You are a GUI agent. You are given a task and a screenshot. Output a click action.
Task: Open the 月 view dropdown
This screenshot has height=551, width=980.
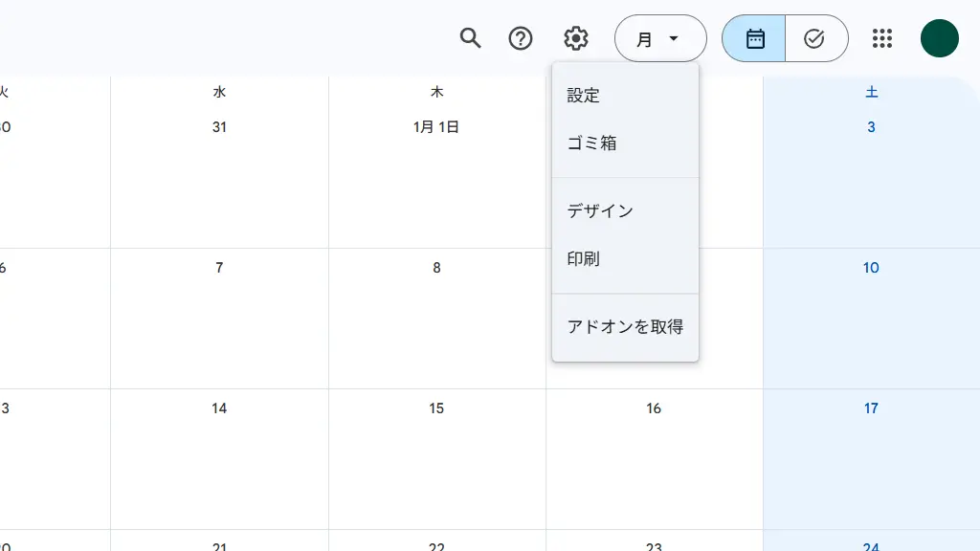coord(659,38)
